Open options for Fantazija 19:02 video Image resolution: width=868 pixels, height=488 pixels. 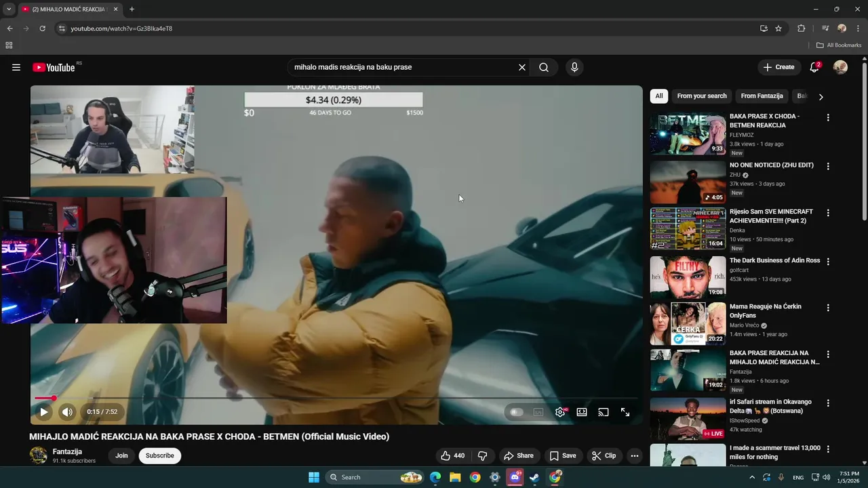click(828, 354)
